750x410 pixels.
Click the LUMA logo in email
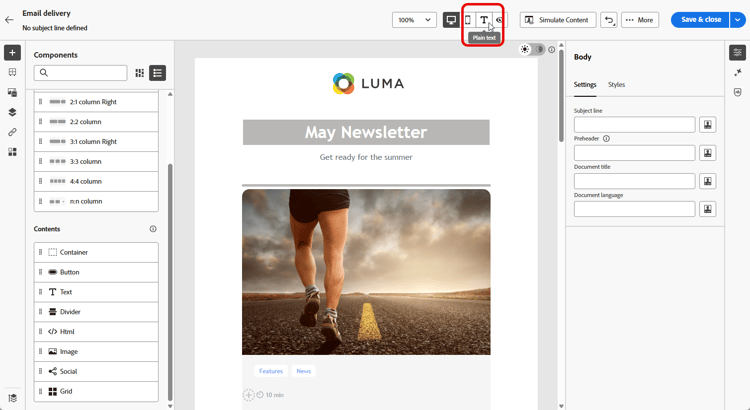(368, 83)
